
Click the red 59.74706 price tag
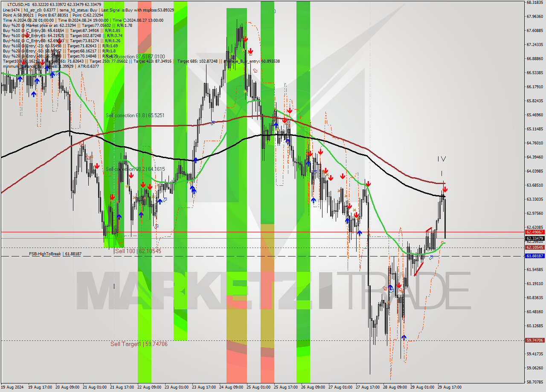[x=534, y=340]
